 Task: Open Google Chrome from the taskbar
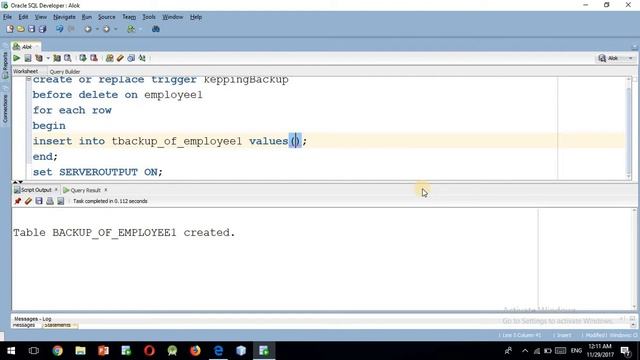[x=57, y=351]
